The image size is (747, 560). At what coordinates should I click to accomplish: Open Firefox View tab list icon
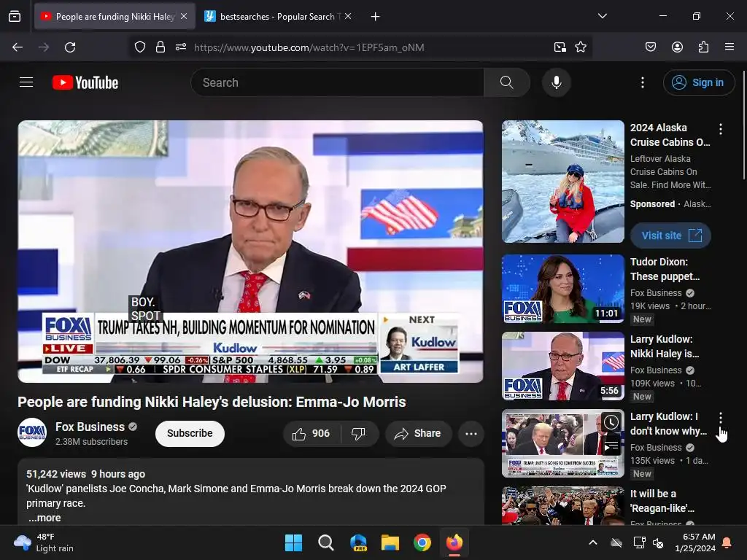coord(15,16)
